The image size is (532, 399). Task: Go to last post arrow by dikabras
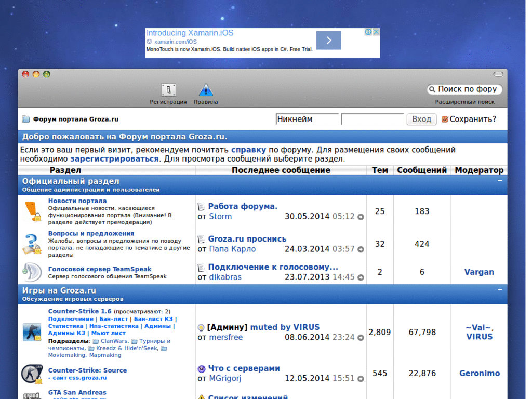pyautogui.click(x=361, y=277)
